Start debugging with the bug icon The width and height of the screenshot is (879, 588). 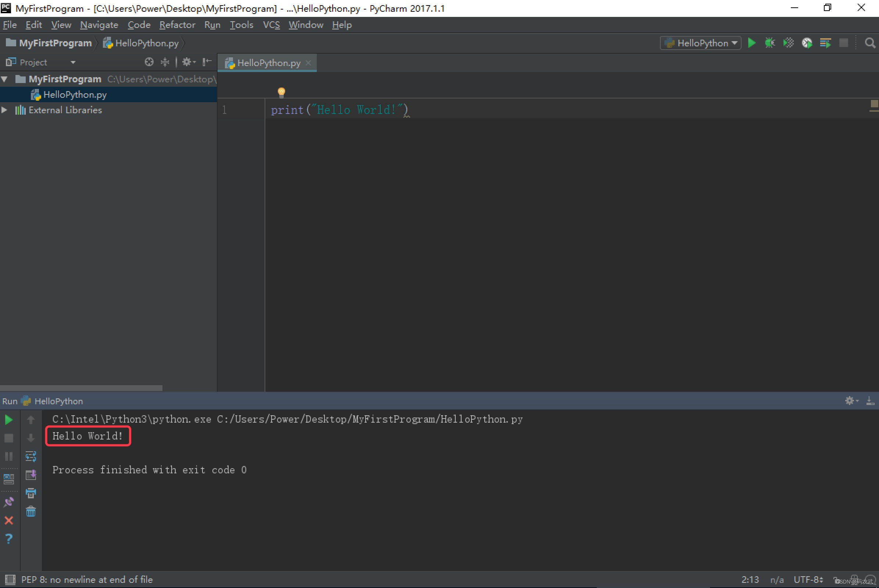click(x=770, y=43)
